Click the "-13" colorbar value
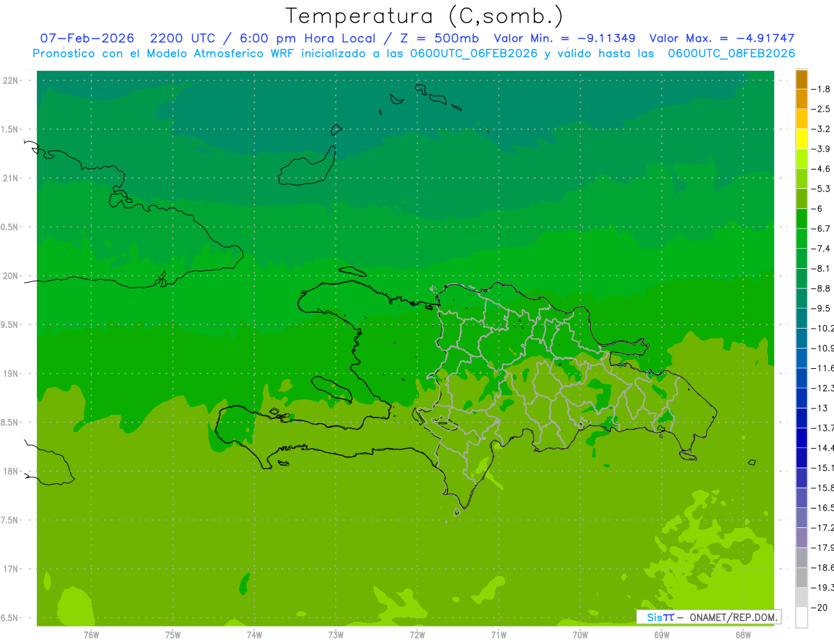This screenshot has height=644, width=834. point(821,408)
